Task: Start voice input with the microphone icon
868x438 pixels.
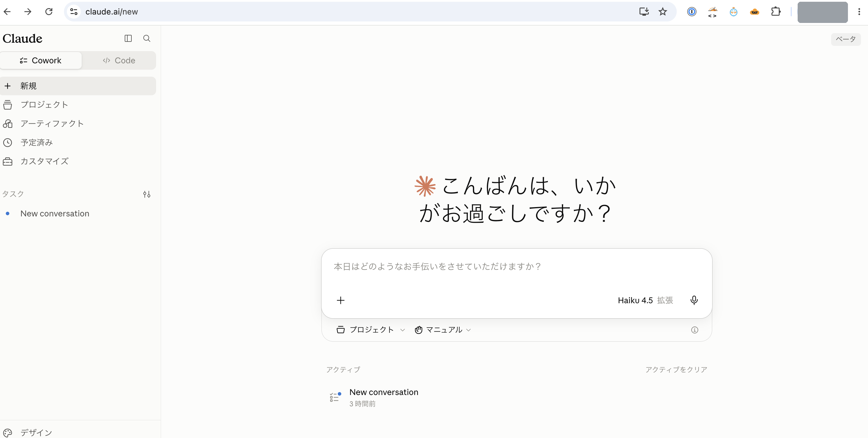Action: pyautogui.click(x=694, y=300)
